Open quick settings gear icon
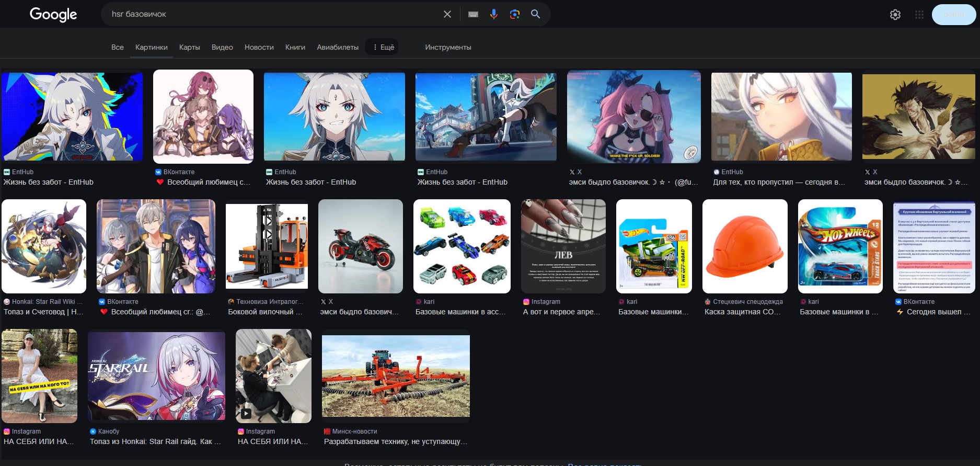The width and height of the screenshot is (980, 466). 895,15
